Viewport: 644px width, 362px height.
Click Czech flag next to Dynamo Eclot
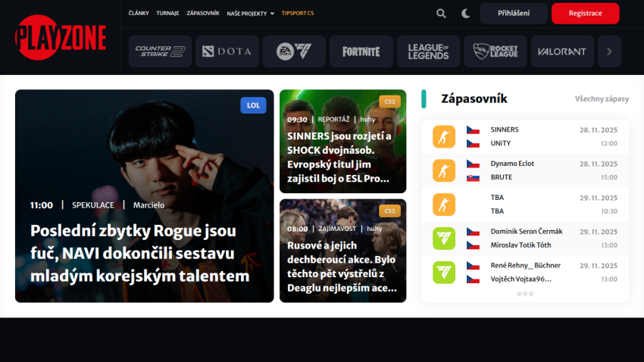click(473, 164)
